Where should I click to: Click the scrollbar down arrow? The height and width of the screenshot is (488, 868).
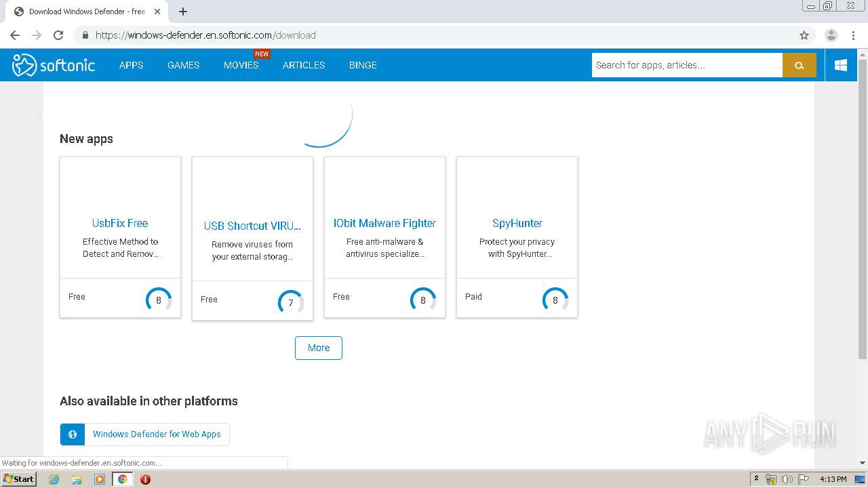863,463
